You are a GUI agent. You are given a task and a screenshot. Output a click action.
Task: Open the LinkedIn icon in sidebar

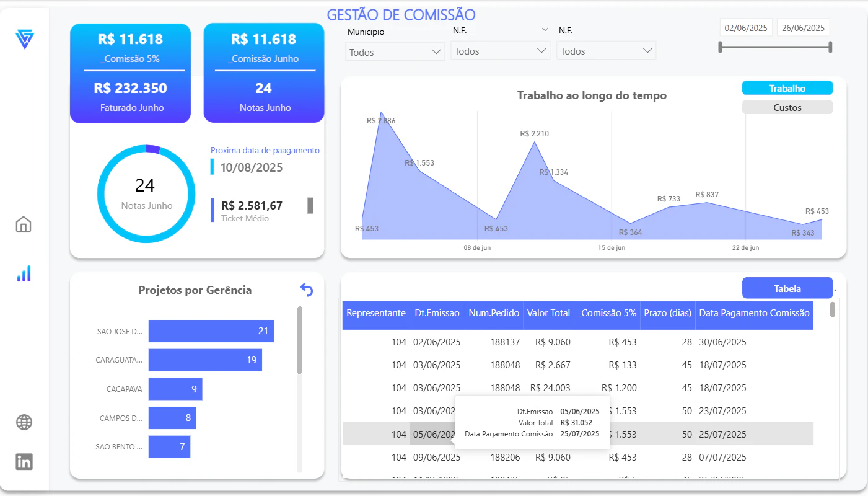(24, 462)
